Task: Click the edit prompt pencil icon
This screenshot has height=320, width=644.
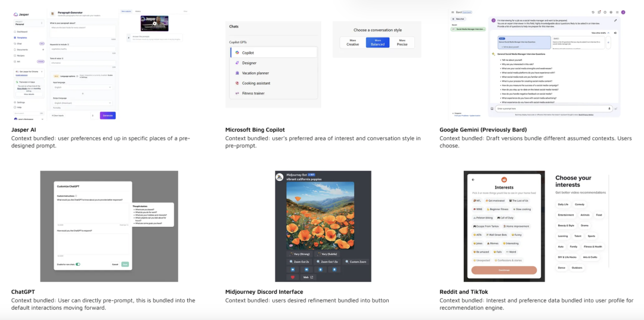Action: (615, 20)
